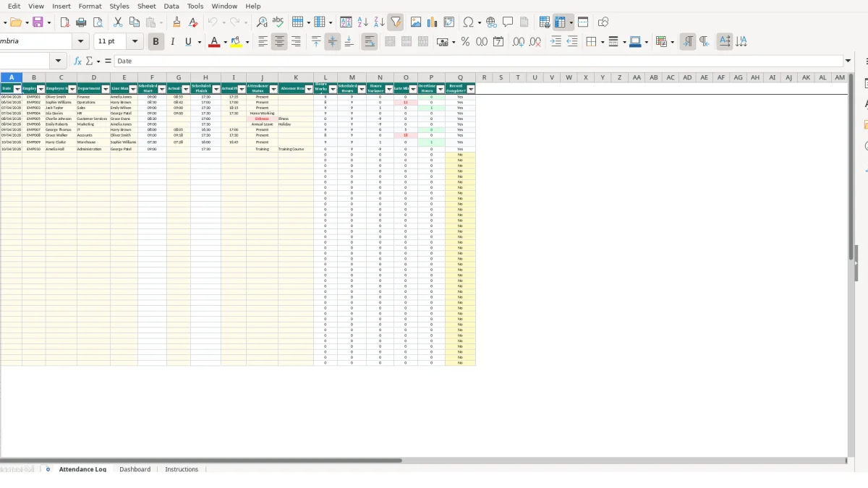Select column header AM

pyautogui.click(x=839, y=77)
